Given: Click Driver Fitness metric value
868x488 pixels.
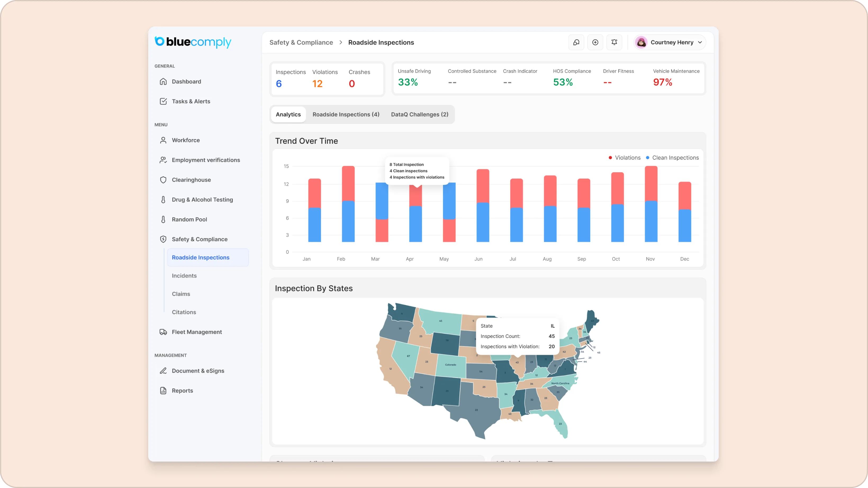Looking at the screenshot, I should 607,83.
